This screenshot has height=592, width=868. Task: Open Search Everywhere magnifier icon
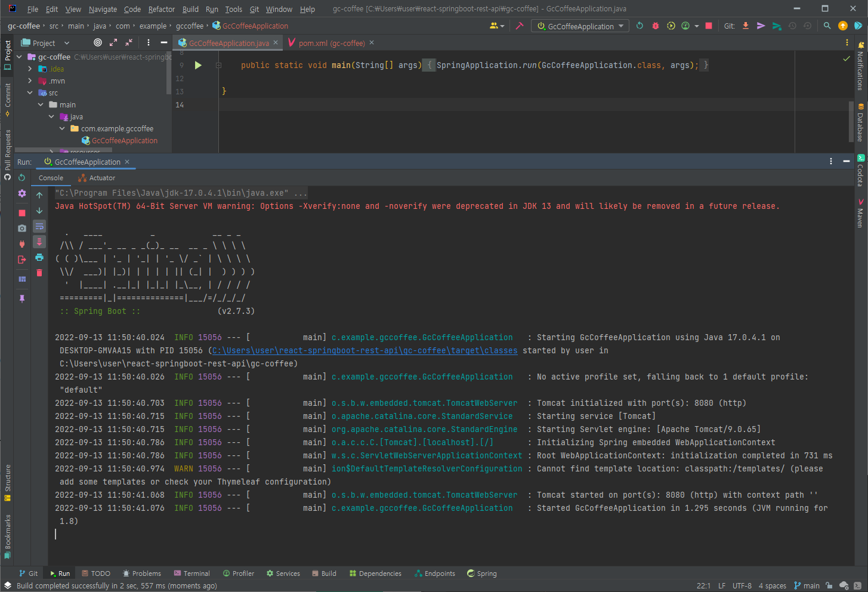827,26
